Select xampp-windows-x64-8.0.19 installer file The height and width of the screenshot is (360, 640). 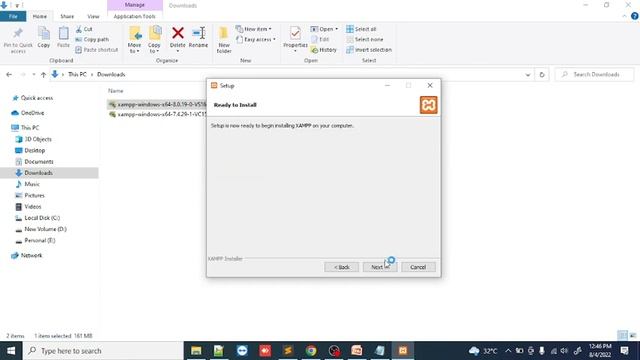pos(158,104)
